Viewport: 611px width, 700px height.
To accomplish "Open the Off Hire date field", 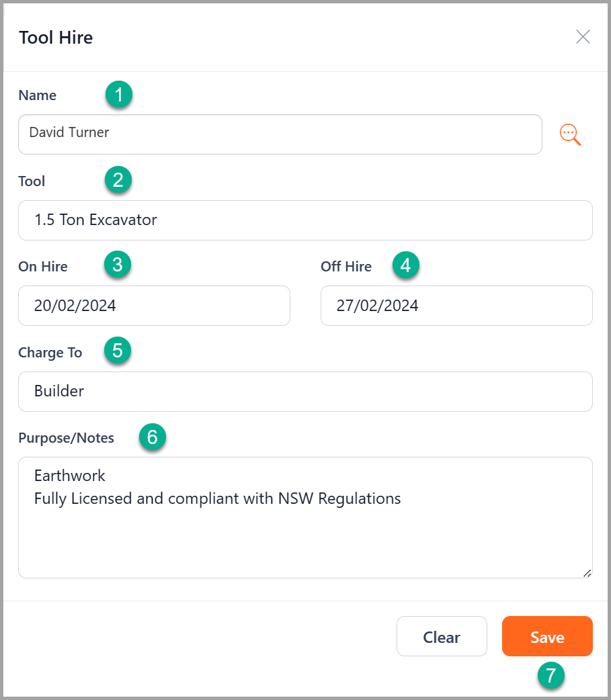I will (x=456, y=306).
